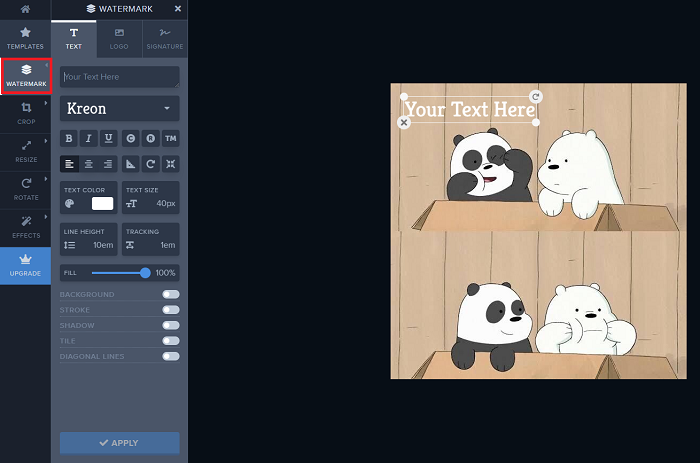Click the rotate text icon
Viewport: 700px width, 463px height.
(x=150, y=164)
